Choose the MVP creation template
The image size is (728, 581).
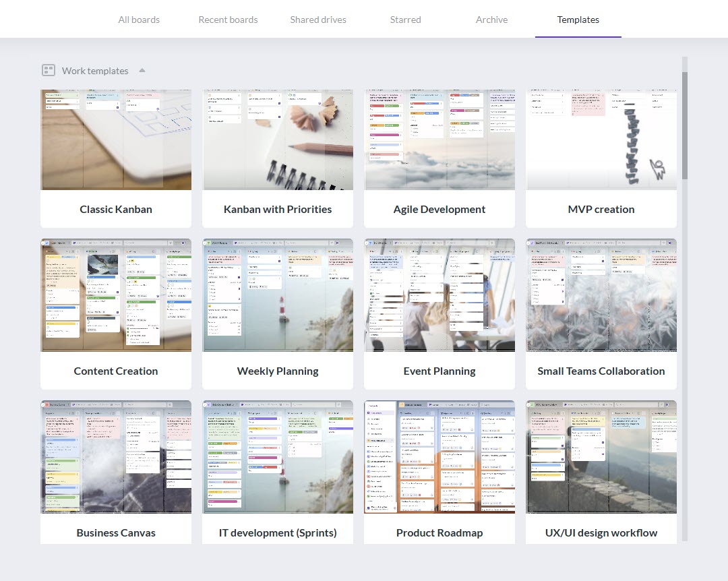click(601, 158)
